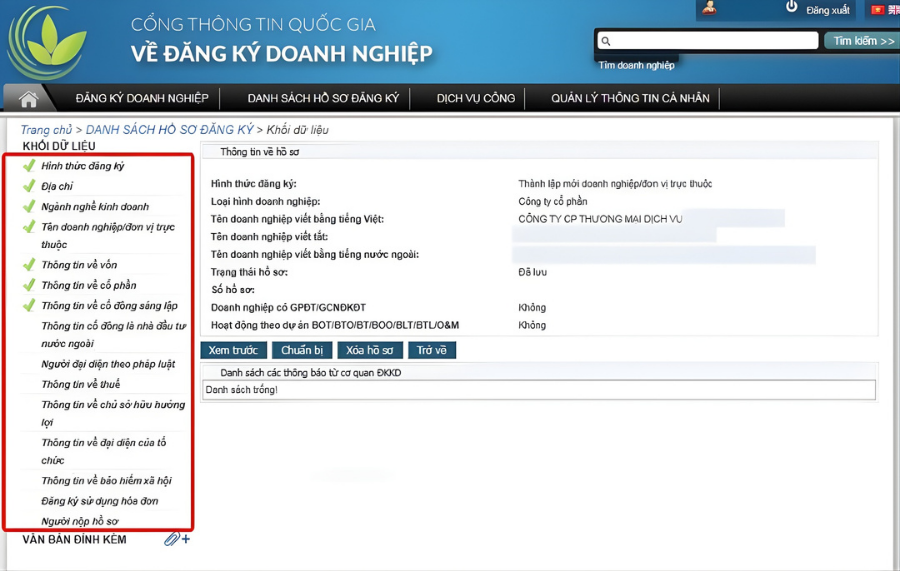Open the QUẢN LÝ THÔNG TIN CÁ NHÂN menu
This screenshot has width=900, height=571.
click(x=630, y=98)
